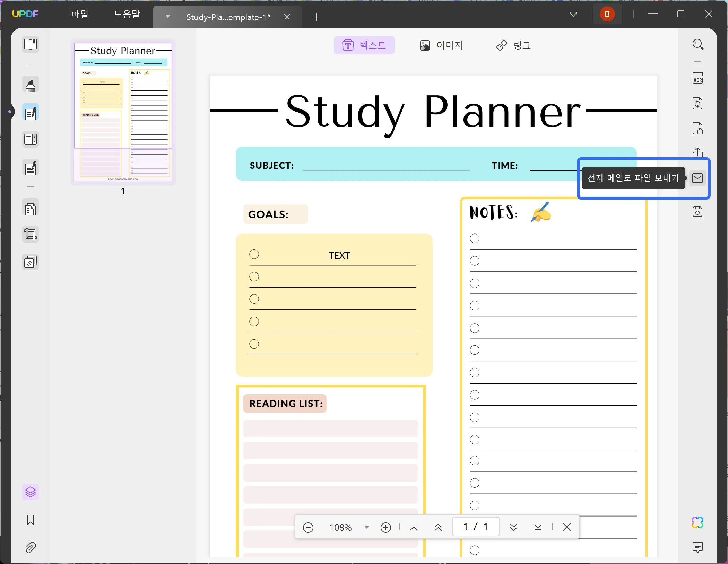This screenshot has height=564, width=728.
Task: Click the first circle in the NOTES list
Action: click(x=475, y=238)
